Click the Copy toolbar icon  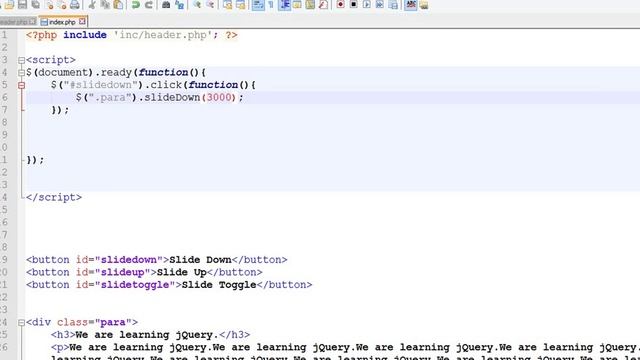click(x=105, y=4)
